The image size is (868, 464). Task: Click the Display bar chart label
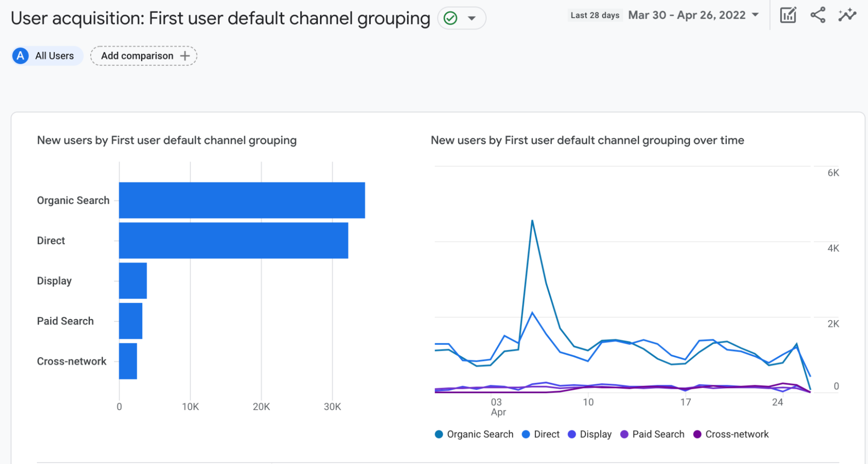point(54,281)
